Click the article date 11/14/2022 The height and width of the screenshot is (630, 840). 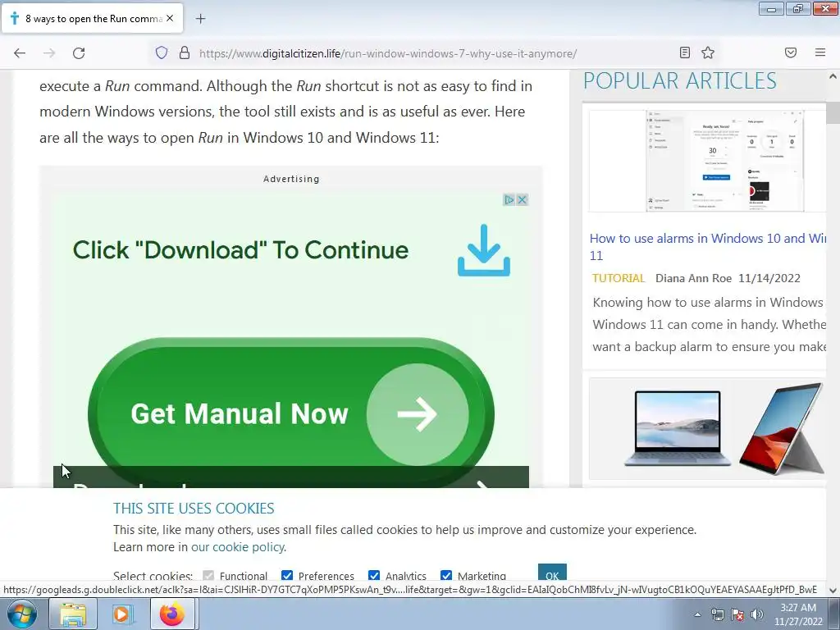tap(769, 278)
